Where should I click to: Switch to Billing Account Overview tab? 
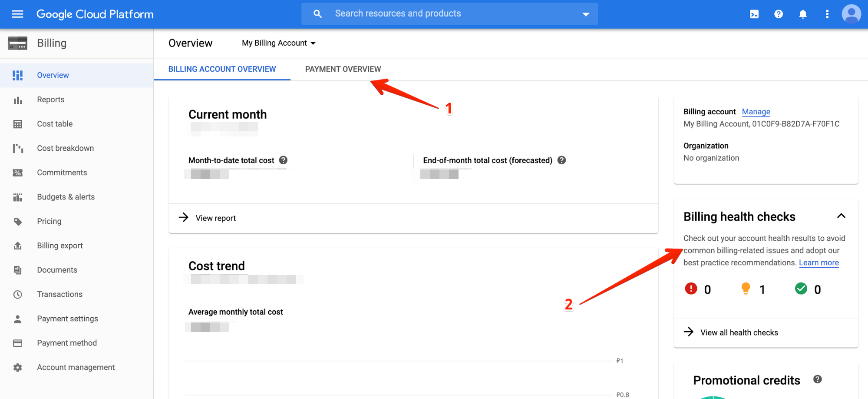click(222, 69)
